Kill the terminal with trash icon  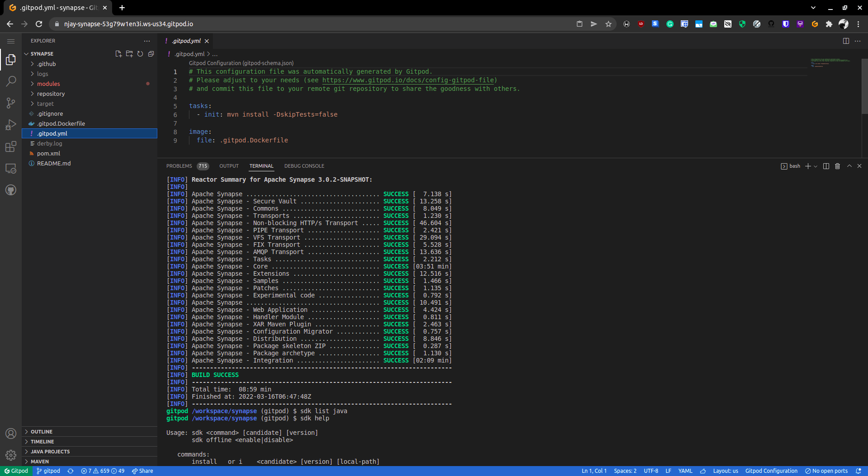pos(837,166)
